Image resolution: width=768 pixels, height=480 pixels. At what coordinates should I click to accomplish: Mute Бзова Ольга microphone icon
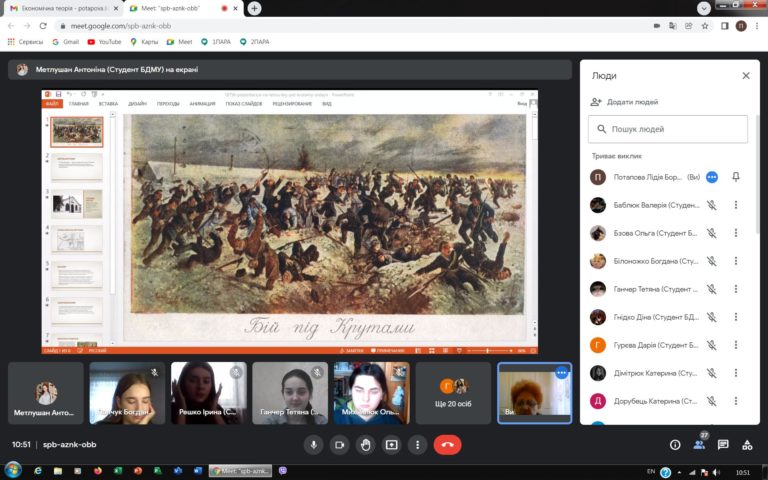[712, 233]
